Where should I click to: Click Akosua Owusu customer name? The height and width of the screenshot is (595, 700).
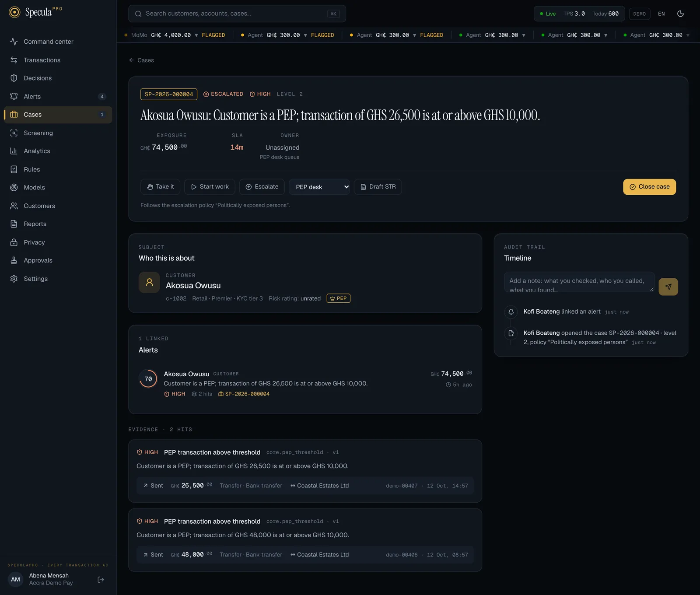193,286
